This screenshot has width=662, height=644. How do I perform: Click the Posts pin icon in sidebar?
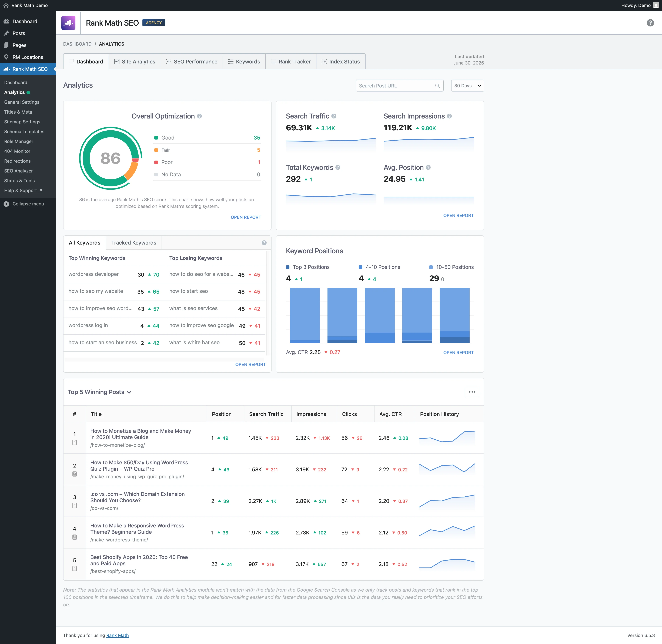6,33
